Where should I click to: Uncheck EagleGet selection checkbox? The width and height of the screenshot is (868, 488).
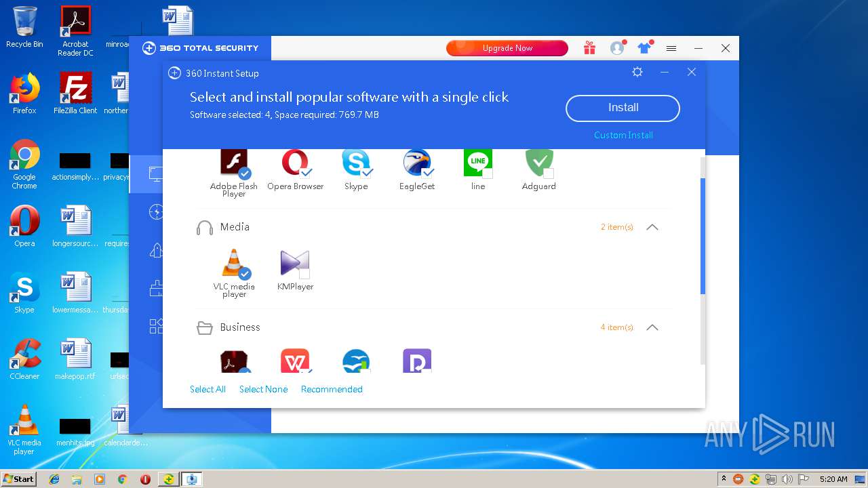tap(428, 174)
